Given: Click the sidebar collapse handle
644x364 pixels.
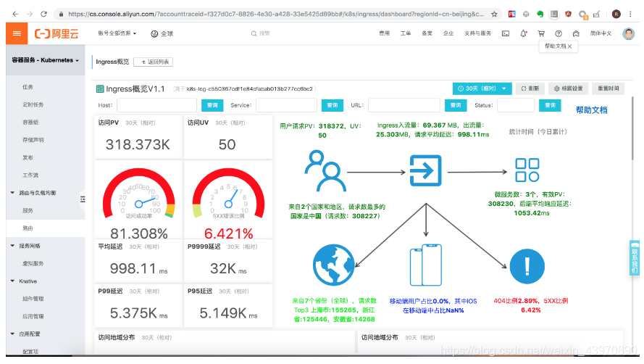Looking at the screenshot, I should (x=83, y=199).
